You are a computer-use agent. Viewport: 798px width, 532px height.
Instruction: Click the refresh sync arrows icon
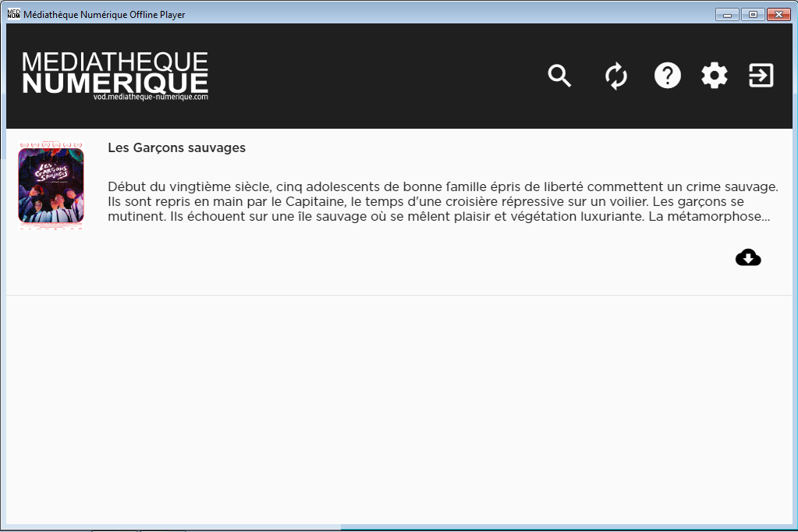tap(615, 76)
